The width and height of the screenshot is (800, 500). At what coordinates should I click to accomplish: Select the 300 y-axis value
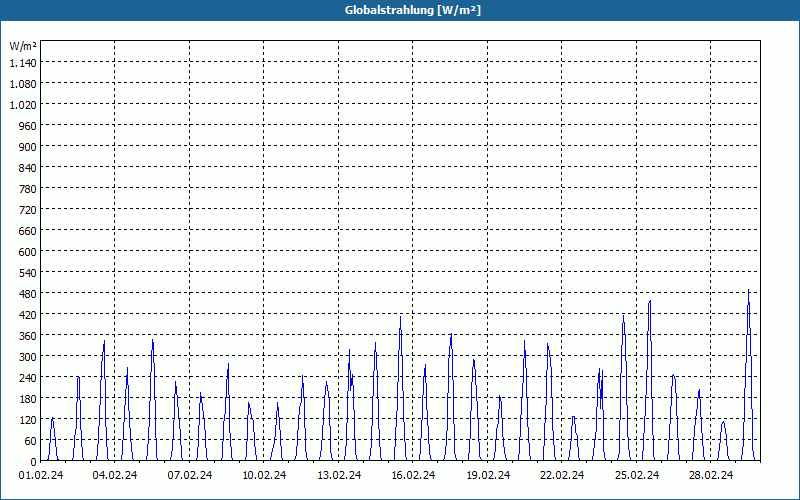pos(28,357)
